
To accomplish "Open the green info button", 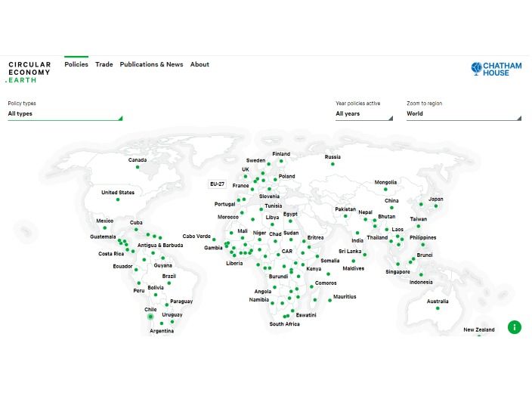I will (x=515, y=327).
